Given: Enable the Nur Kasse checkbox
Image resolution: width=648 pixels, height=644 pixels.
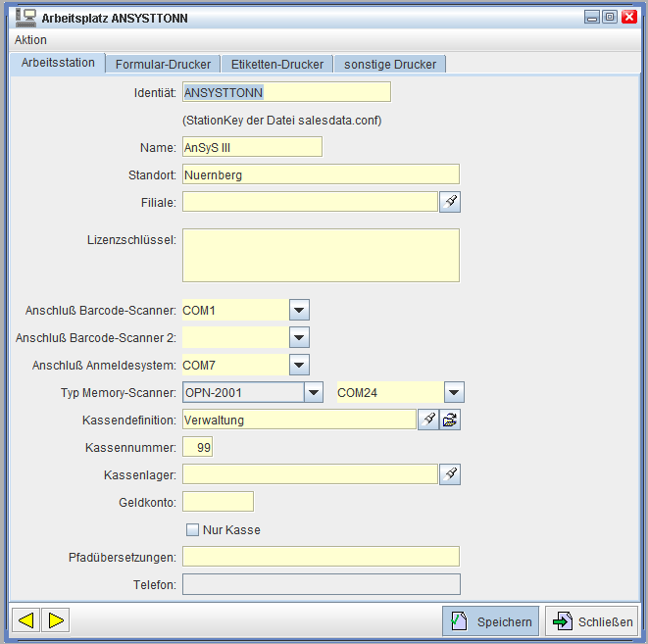Looking at the screenshot, I should tap(193, 530).
